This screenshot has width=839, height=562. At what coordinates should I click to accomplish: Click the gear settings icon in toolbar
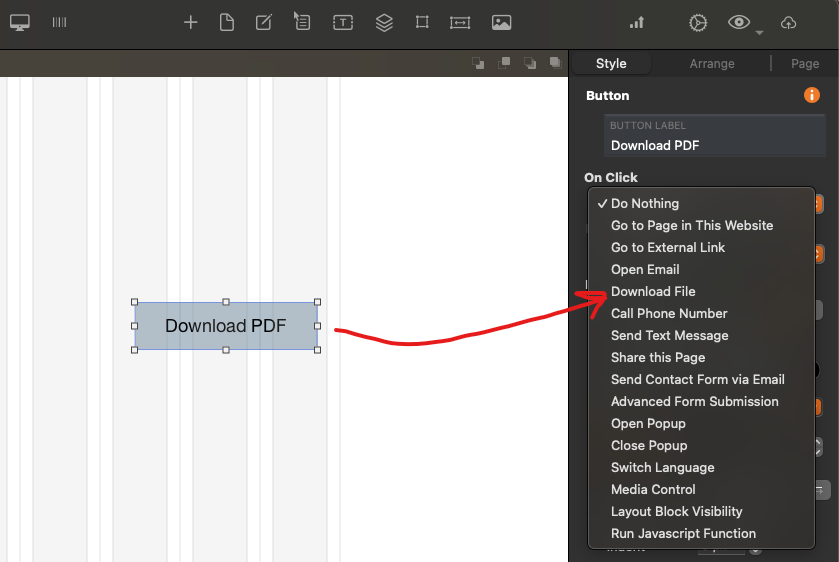[698, 22]
